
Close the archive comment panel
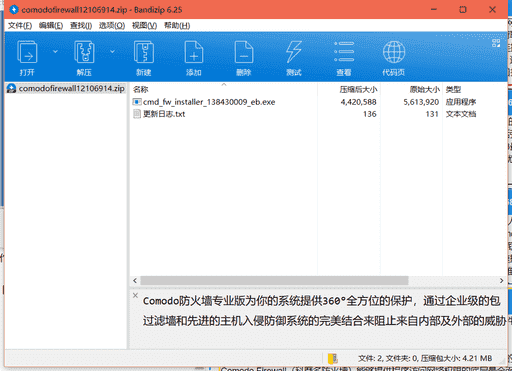(x=135, y=295)
